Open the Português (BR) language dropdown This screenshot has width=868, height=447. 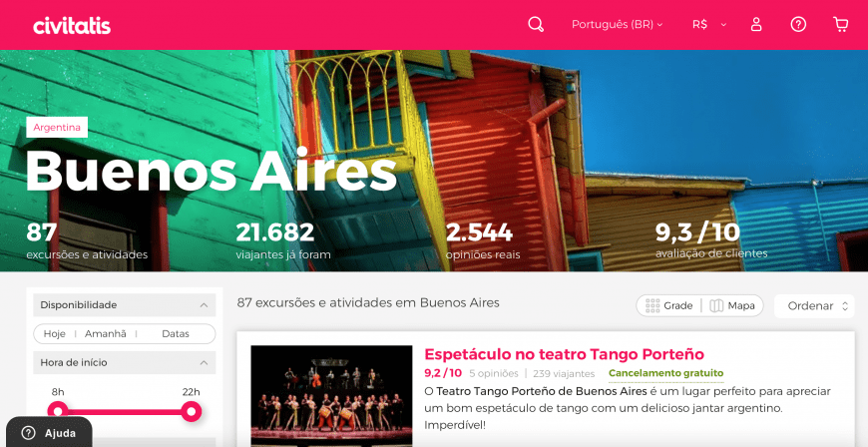coord(617,24)
